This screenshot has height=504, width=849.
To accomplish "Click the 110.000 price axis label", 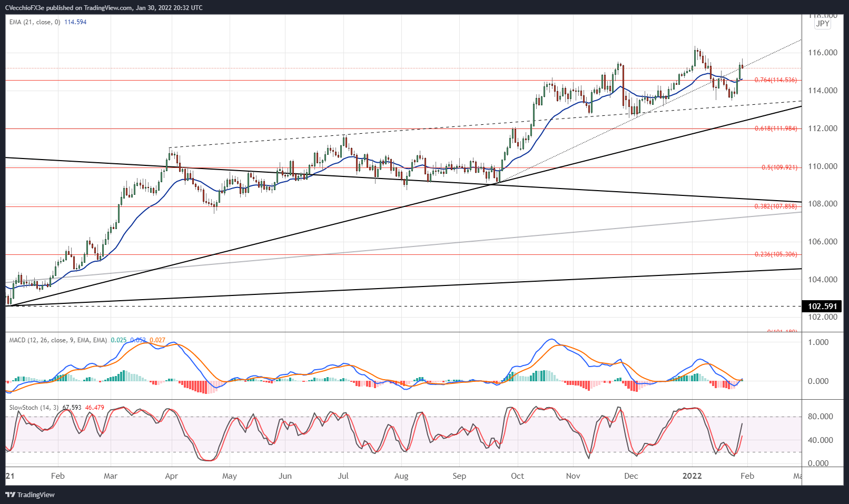I will pyautogui.click(x=823, y=166).
